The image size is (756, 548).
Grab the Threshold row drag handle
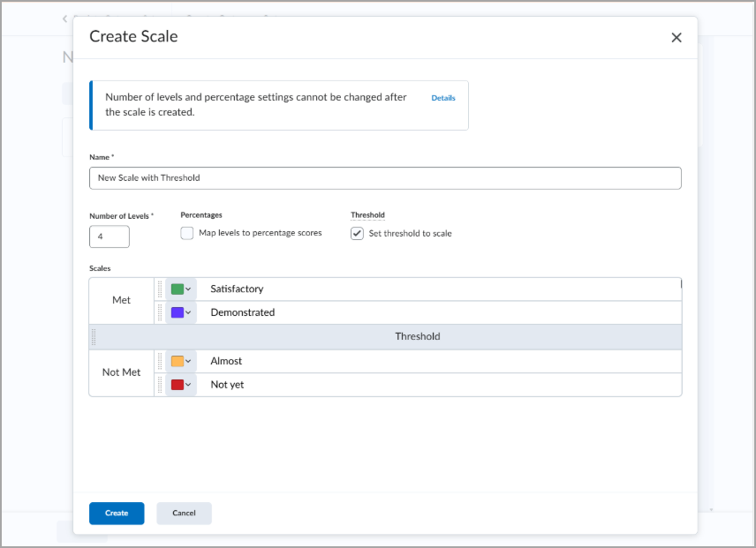(x=94, y=337)
